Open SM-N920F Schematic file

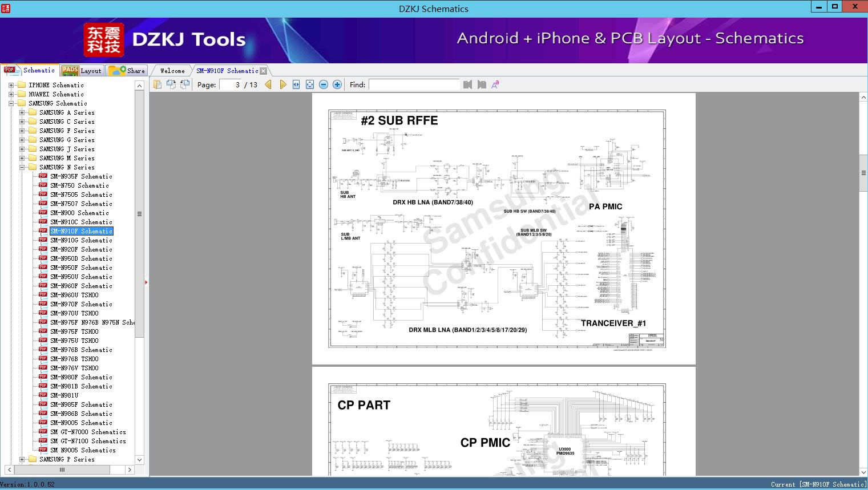[x=81, y=249]
